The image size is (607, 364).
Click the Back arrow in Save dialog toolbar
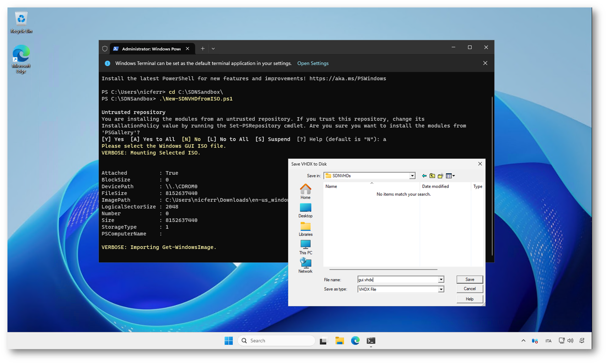pos(424,176)
